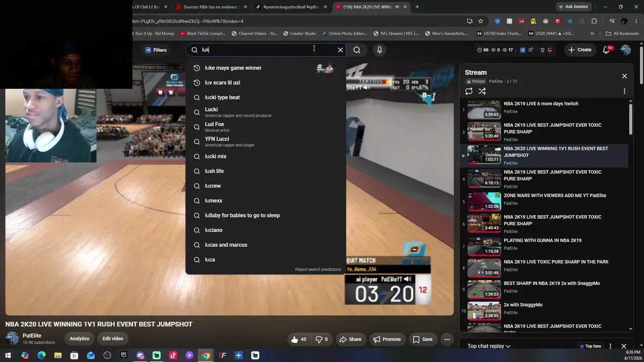This screenshot has height=362, width=644.
Task: Open the chat options three-dot menu
Action: pyautogui.click(x=610, y=346)
